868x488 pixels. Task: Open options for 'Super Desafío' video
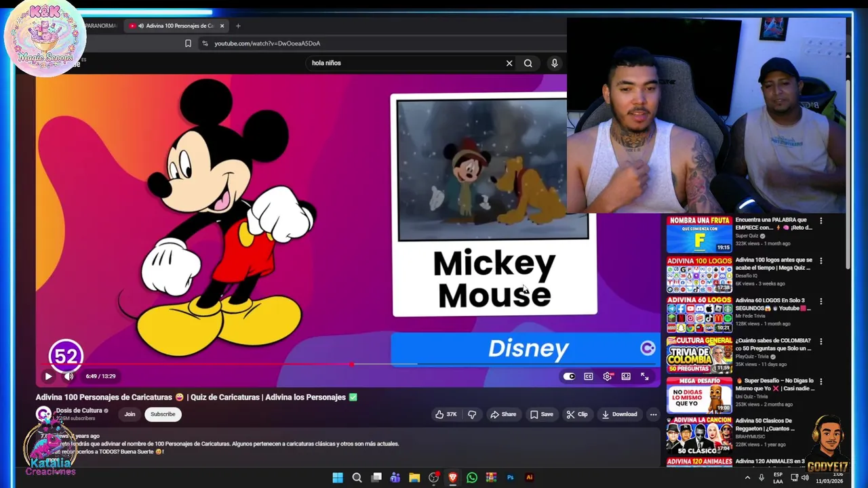point(821,382)
